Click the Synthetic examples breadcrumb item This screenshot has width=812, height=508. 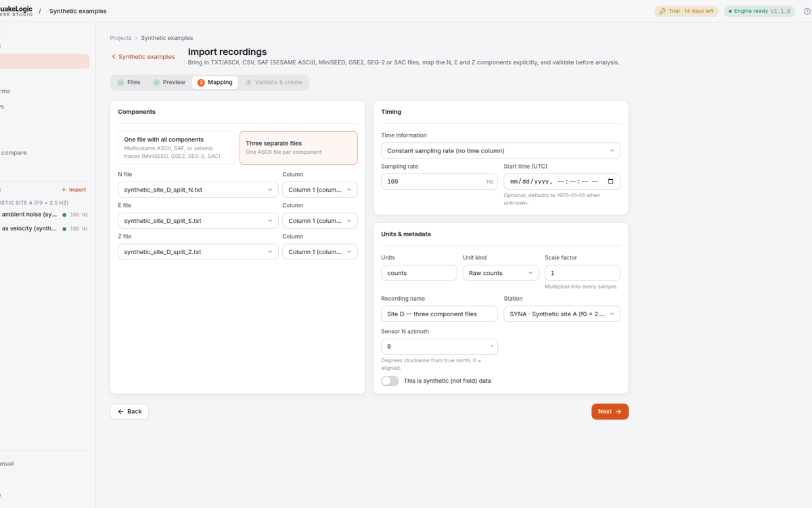(167, 38)
